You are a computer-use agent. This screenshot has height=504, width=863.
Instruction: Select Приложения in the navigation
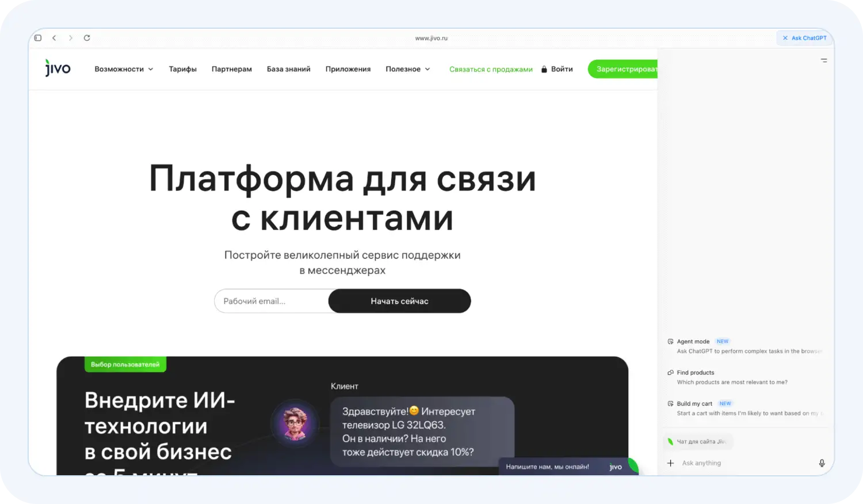348,69
